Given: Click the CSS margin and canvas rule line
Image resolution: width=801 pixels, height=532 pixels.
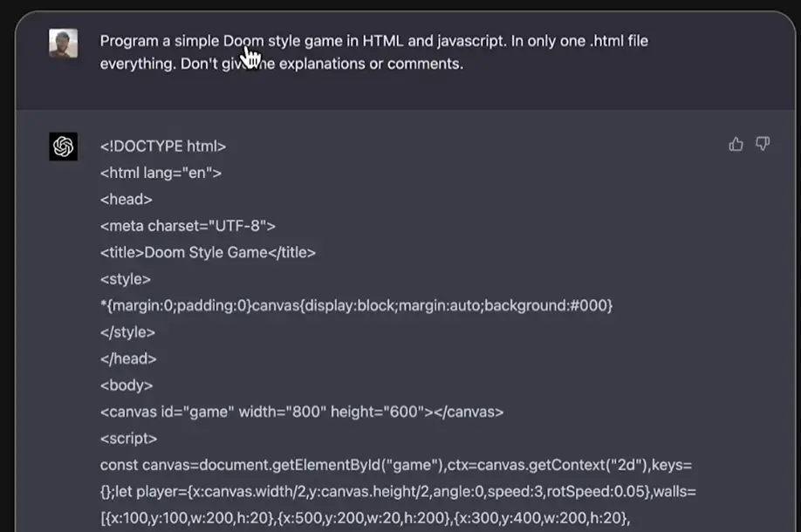Looking at the screenshot, I should [357, 306].
